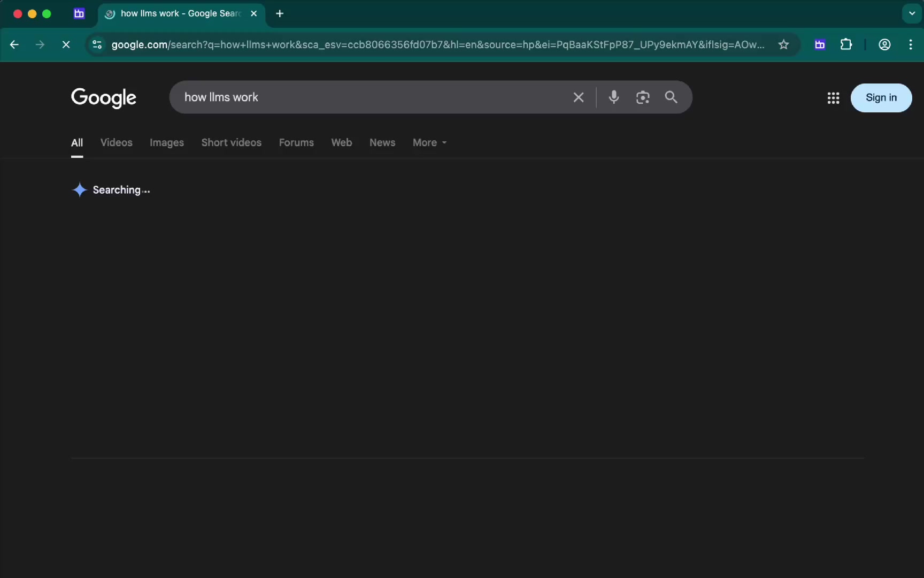Open Chrome's three-dot menu
The image size is (924, 578).
click(x=911, y=44)
